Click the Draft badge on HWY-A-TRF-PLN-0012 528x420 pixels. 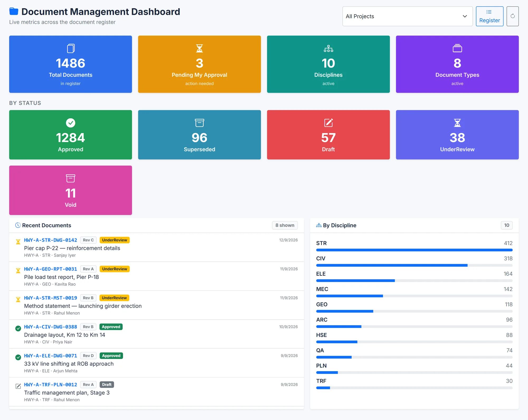[x=107, y=385]
